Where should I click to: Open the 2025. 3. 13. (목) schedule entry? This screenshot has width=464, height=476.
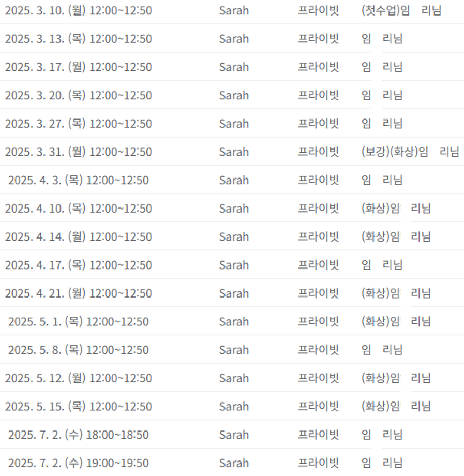click(x=78, y=39)
